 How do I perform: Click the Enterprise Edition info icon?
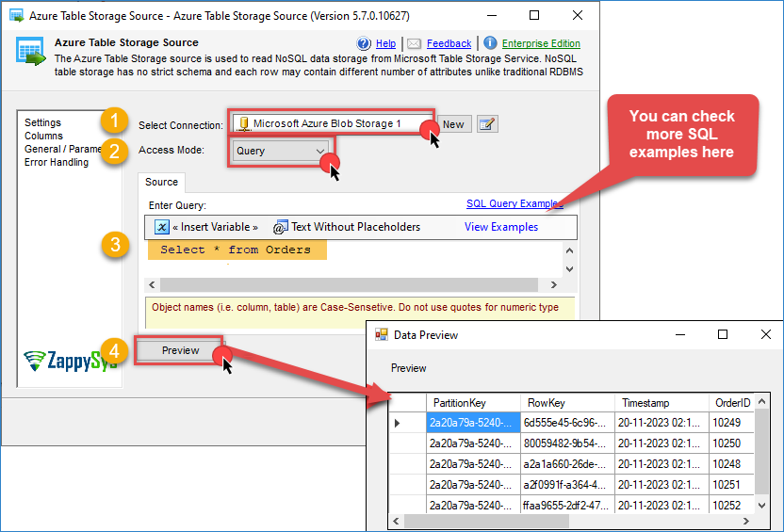[490, 43]
